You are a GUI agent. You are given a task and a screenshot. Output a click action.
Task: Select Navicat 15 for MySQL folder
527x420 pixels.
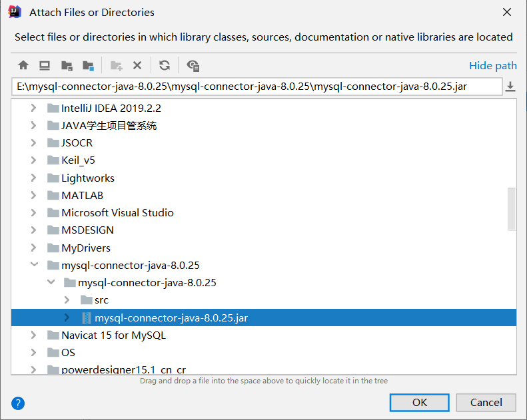click(114, 335)
